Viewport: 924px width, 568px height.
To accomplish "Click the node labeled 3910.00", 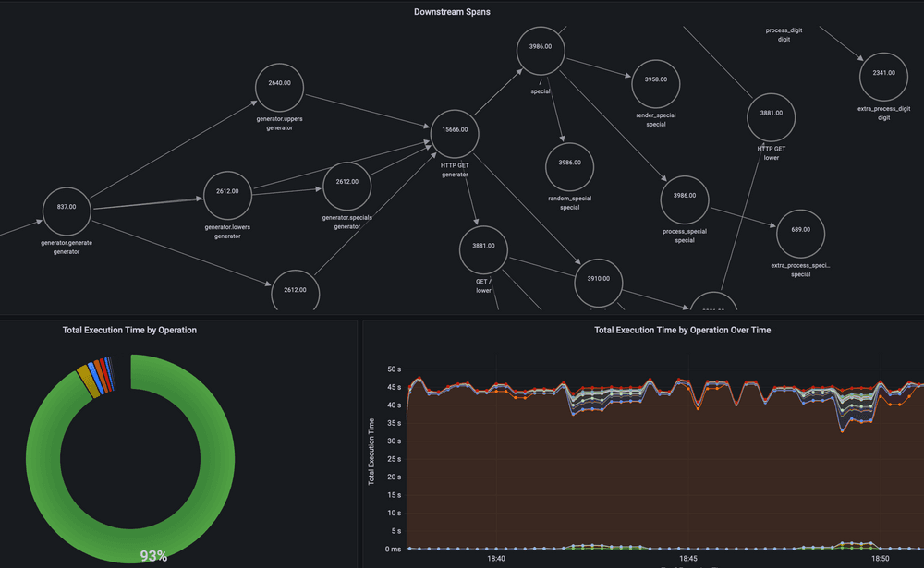I will coord(599,283).
